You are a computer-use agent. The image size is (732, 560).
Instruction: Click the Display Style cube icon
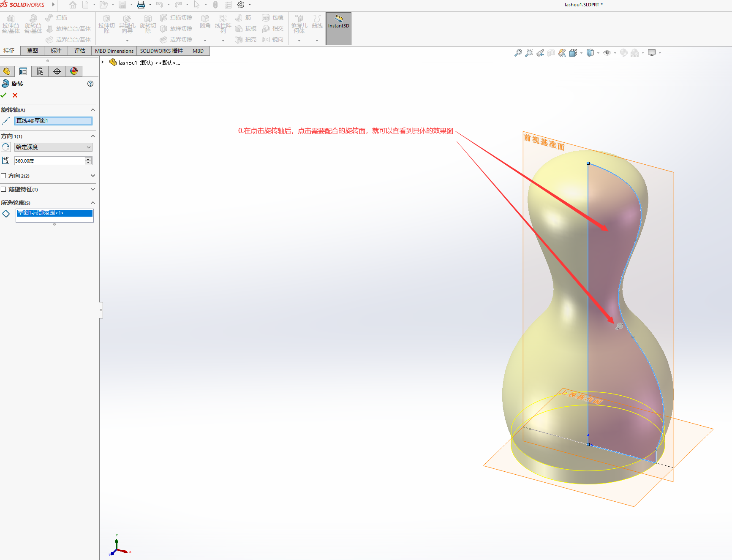point(590,53)
